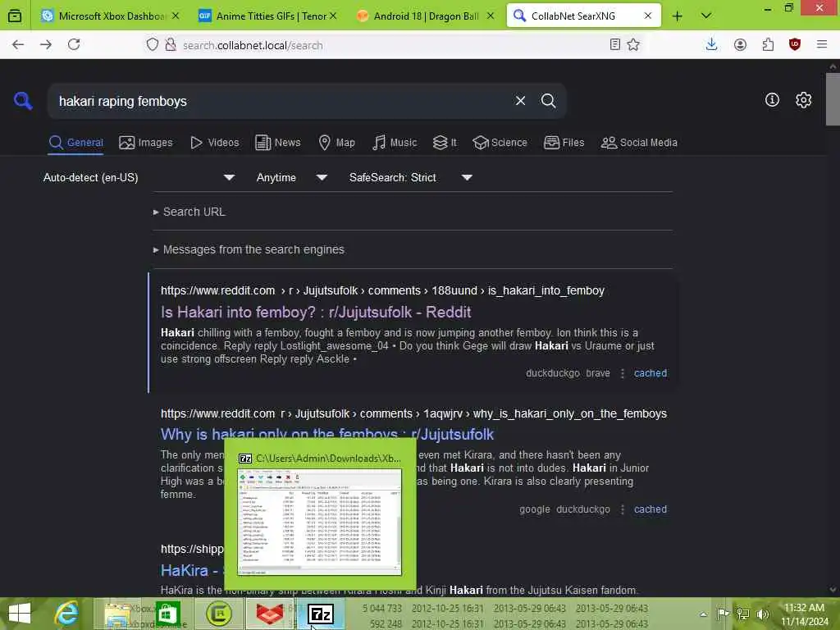
Task: Reload the current search page
Action: click(x=74, y=44)
